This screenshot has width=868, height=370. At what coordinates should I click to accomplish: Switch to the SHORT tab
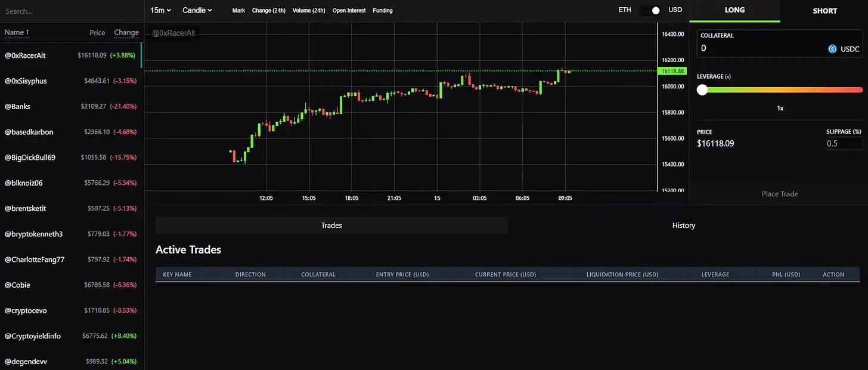[824, 11]
